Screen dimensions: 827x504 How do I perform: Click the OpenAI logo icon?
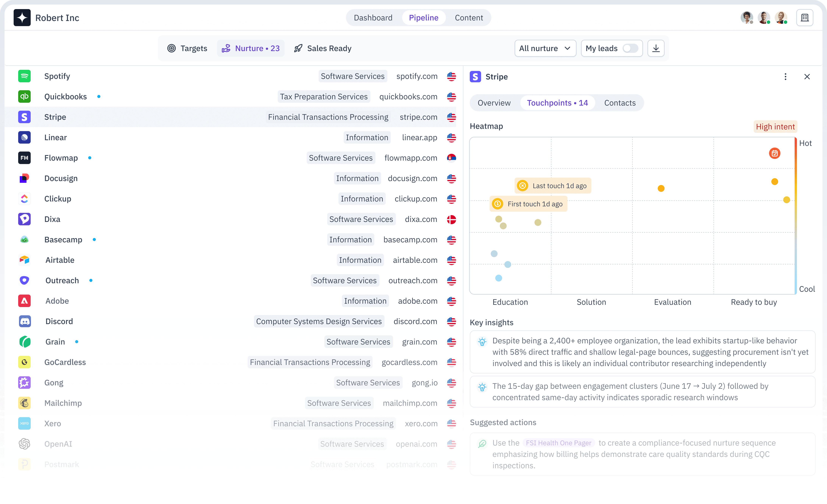pyautogui.click(x=24, y=444)
